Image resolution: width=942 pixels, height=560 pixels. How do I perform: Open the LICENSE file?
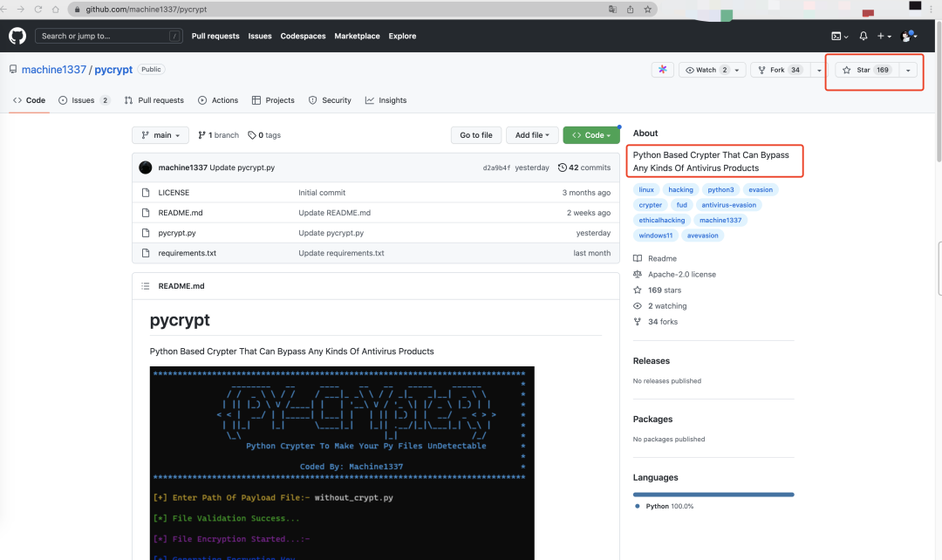tap(174, 193)
